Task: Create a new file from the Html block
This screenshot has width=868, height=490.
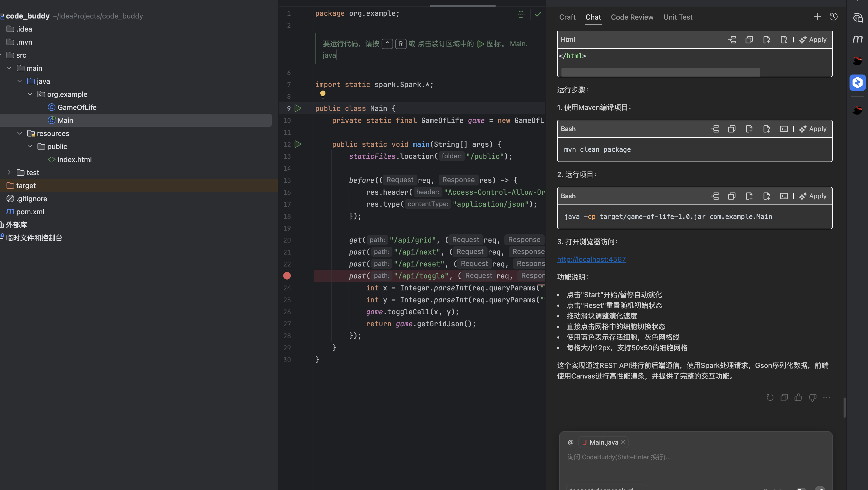Action: [767, 39]
